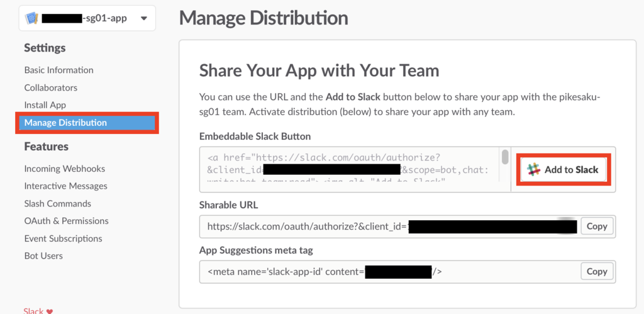Open Interactive Messages feature
This screenshot has height=314, width=644.
66,186
